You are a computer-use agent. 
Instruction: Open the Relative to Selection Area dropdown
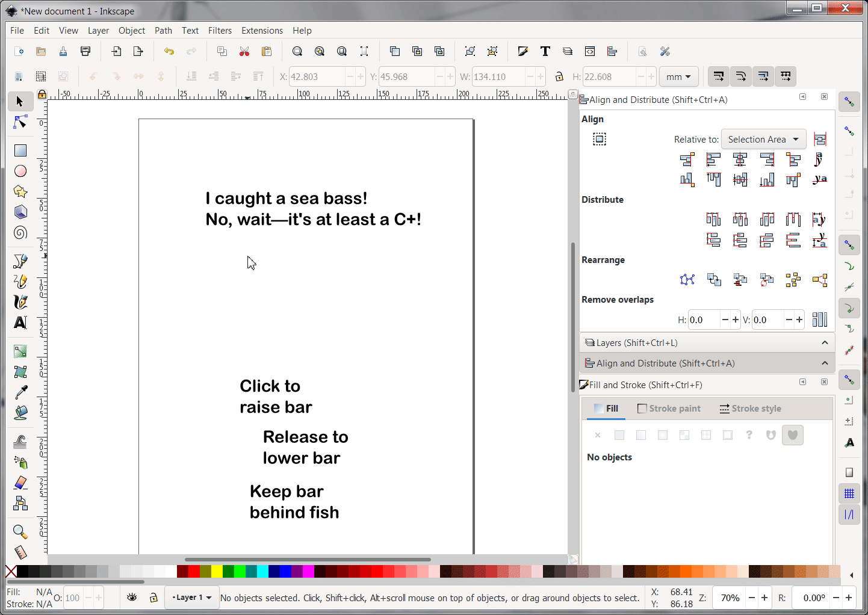tap(763, 140)
